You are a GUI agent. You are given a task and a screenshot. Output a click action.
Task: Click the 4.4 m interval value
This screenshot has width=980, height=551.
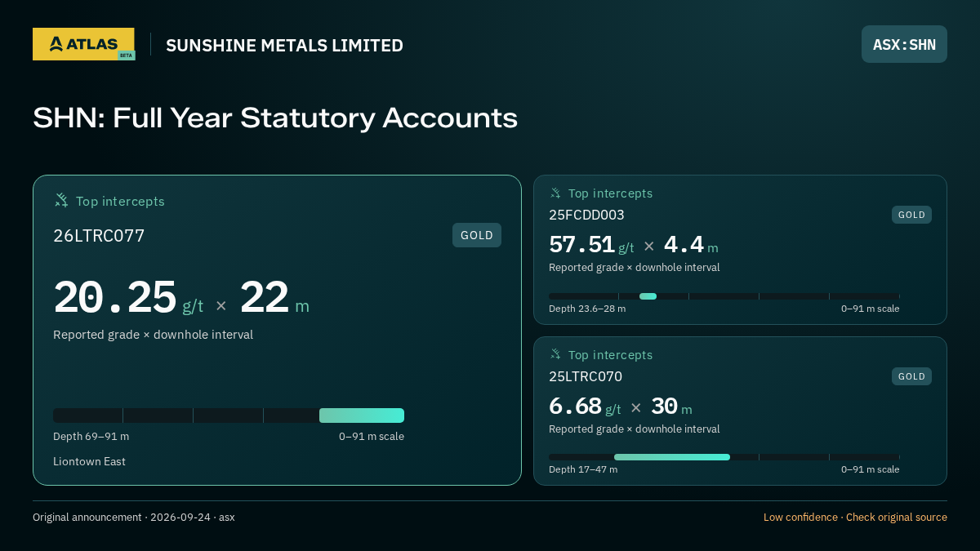click(x=691, y=245)
